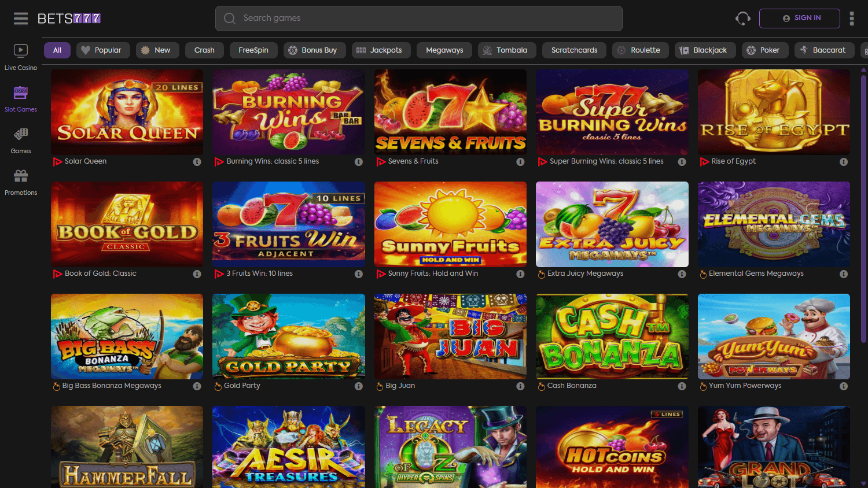Open the Games section from sidebar
868x488 pixels.
[21, 140]
